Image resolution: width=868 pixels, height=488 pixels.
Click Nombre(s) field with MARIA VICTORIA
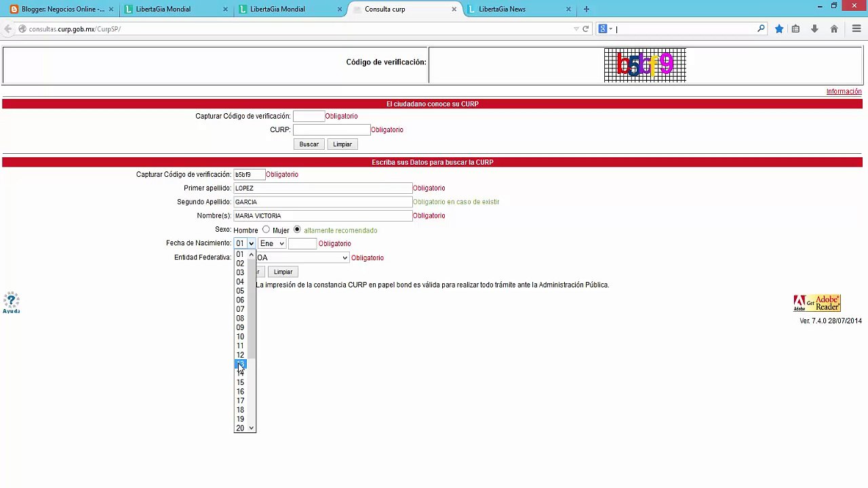(x=323, y=216)
